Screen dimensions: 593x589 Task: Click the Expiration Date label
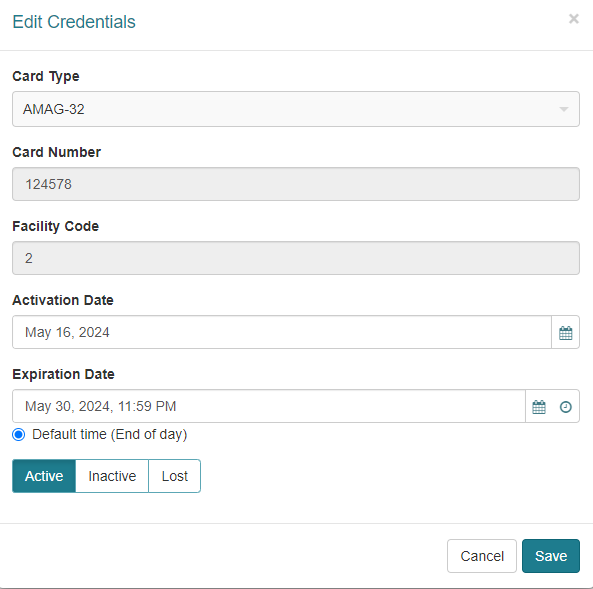click(x=63, y=374)
